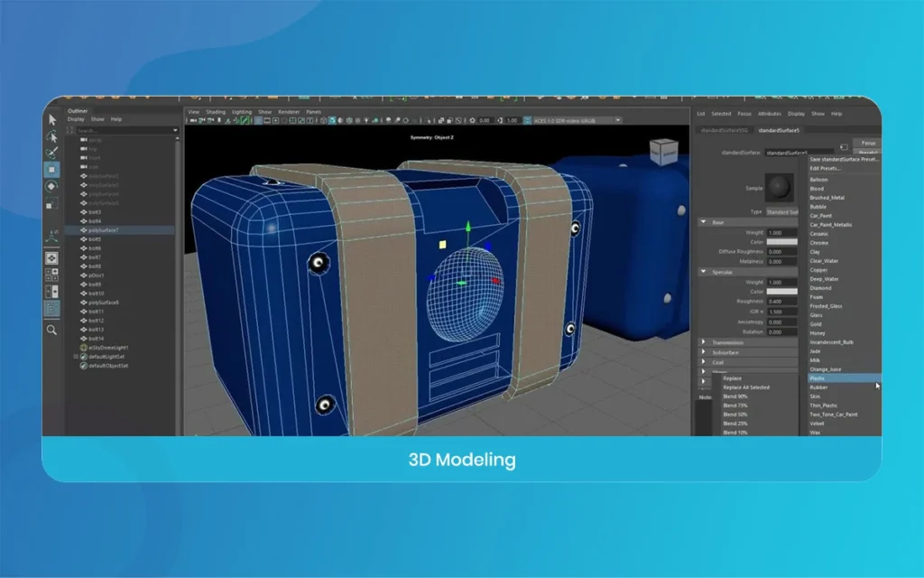924x578 pixels.
Task: Activate the Paint selection tool
Action: click(51, 154)
